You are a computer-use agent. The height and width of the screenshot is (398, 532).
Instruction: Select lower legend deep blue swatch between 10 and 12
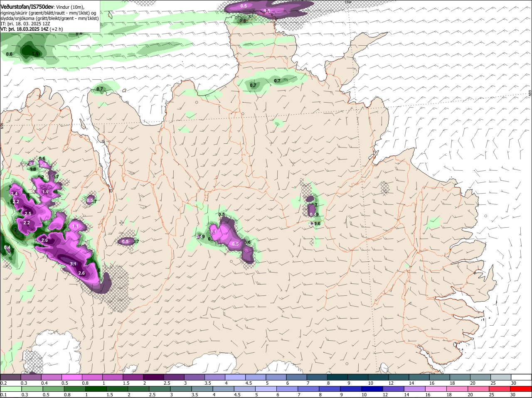tap(372, 389)
